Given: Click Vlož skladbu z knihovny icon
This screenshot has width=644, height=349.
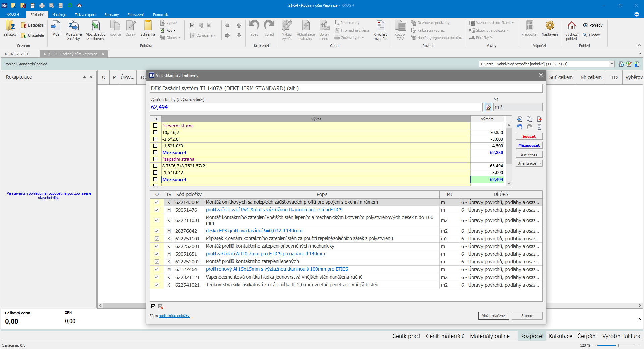Looking at the screenshot, I should [96, 30].
